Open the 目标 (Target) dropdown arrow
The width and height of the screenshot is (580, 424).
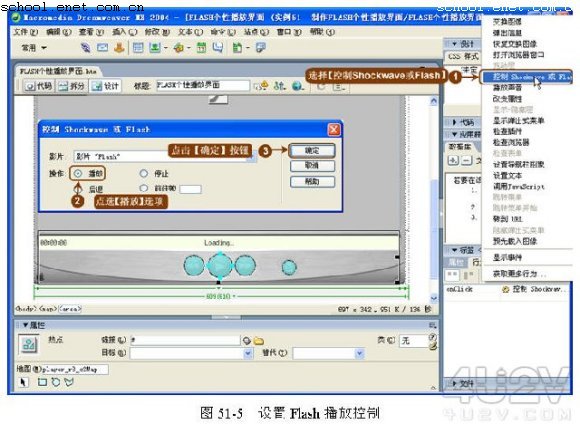248,354
